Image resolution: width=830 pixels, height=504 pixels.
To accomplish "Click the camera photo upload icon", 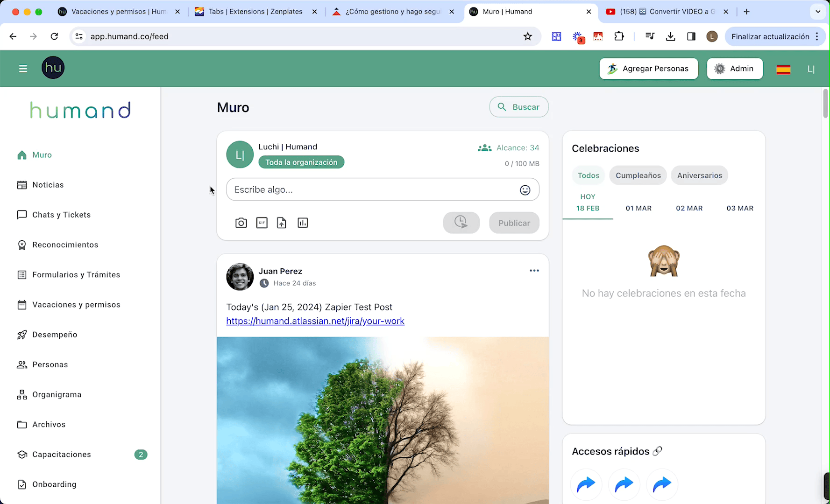I will coord(241,223).
